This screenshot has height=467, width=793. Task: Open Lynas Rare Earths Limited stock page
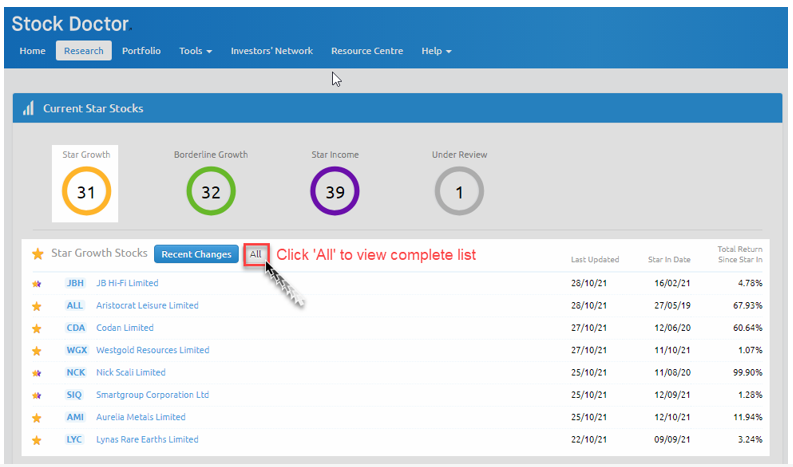pos(147,439)
